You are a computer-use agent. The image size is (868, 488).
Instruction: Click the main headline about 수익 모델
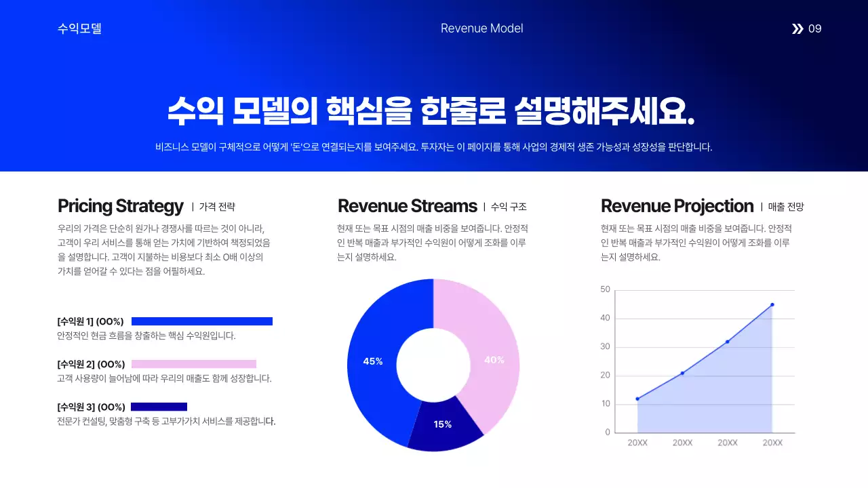click(433, 110)
